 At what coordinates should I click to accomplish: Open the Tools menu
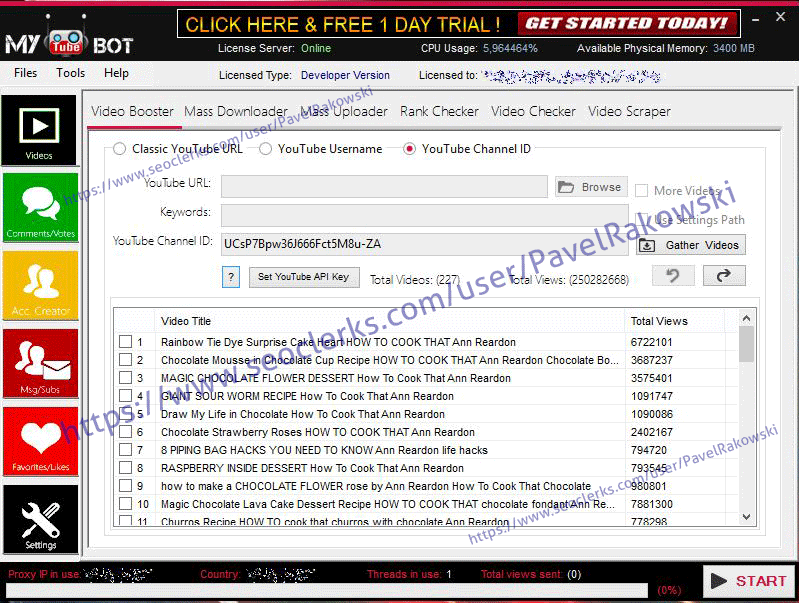click(70, 73)
